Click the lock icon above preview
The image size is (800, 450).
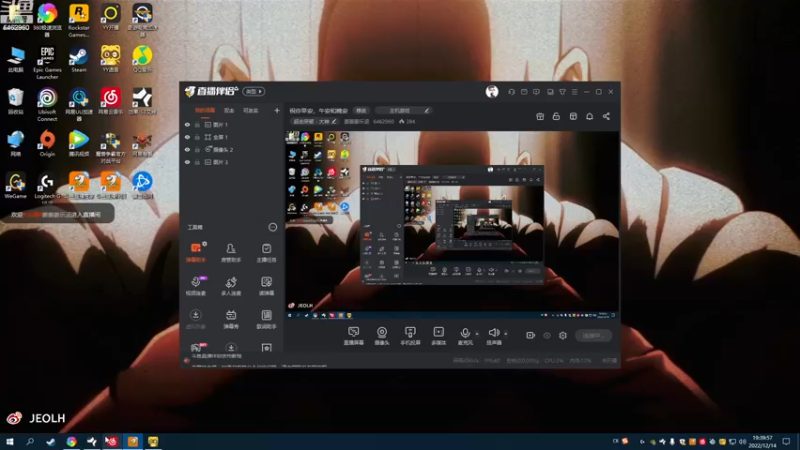[556, 116]
